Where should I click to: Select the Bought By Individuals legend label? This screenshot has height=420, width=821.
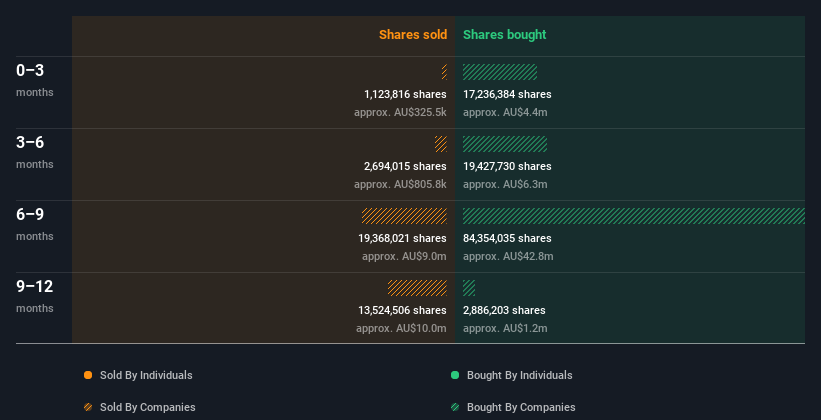coord(519,375)
